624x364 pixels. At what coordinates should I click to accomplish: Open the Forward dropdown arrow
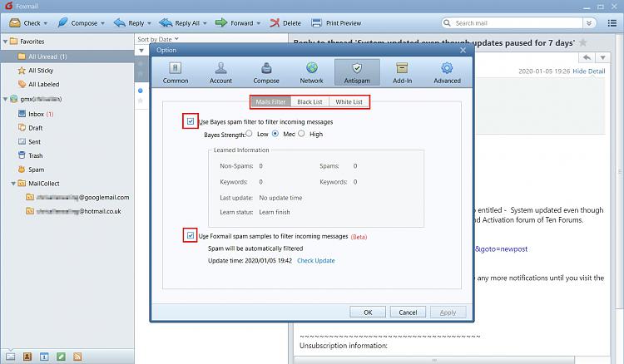point(258,23)
